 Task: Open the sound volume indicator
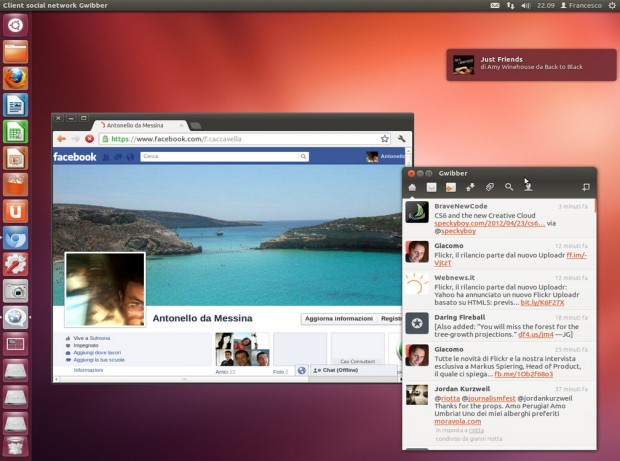525,6
